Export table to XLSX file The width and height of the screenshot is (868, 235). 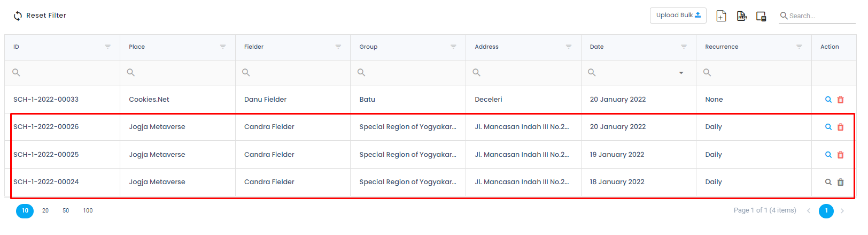[741, 16]
